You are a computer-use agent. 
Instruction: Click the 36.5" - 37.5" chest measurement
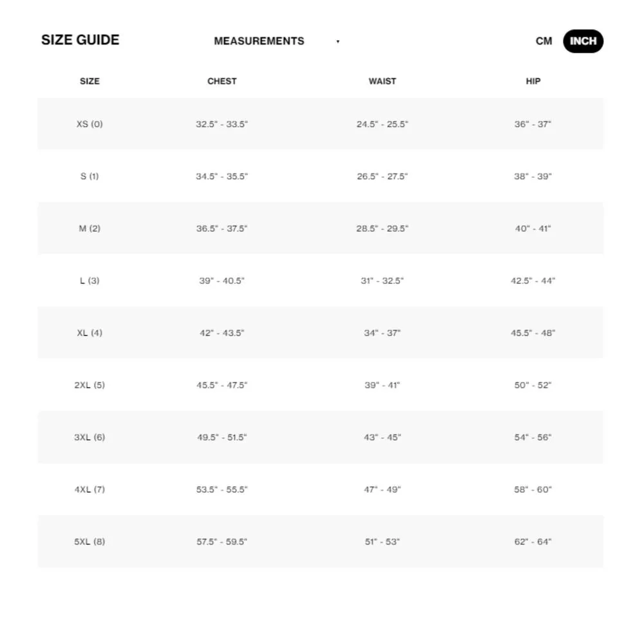(x=222, y=229)
